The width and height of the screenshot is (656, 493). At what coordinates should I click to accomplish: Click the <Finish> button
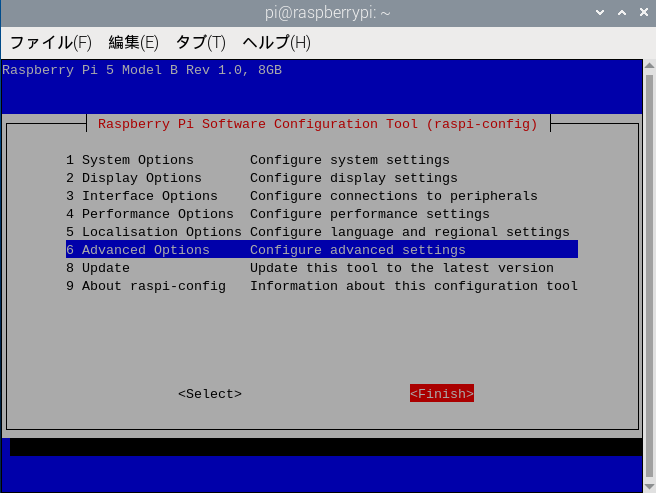[x=442, y=393]
